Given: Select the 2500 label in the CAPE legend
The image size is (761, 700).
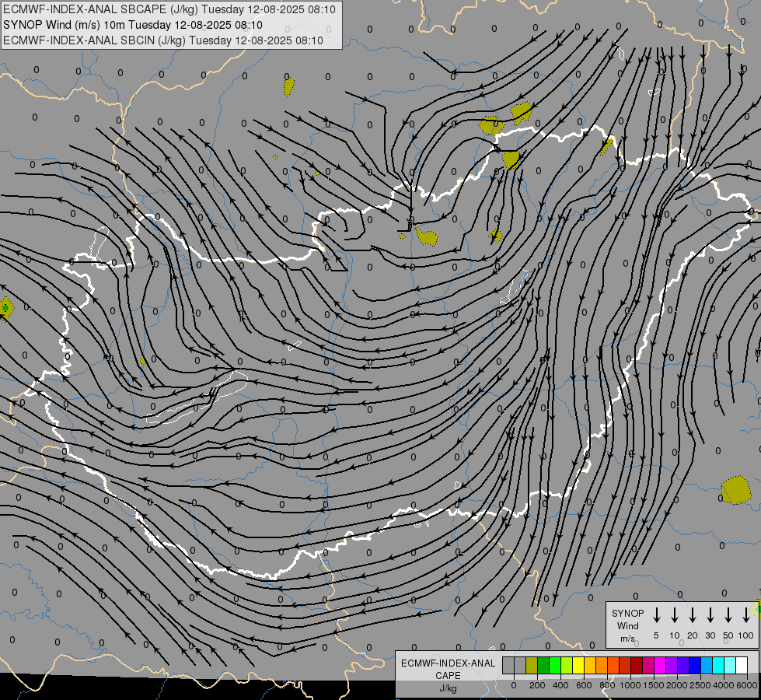Looking at the screenshot, I should [700, 685].
